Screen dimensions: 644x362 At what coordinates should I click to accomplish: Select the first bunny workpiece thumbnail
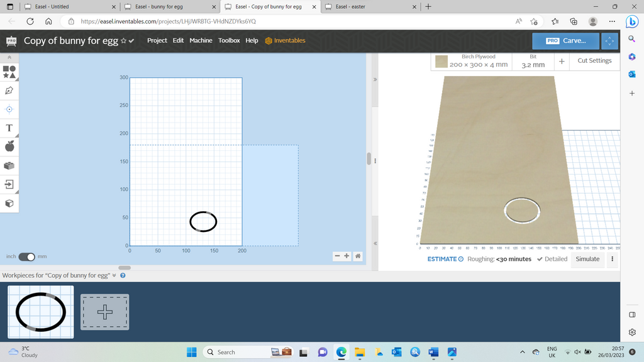point(40,312)
